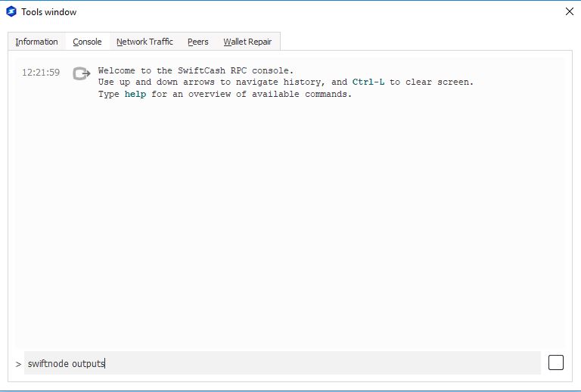
Task: Click the console command input field
Action: pos(282,363)
